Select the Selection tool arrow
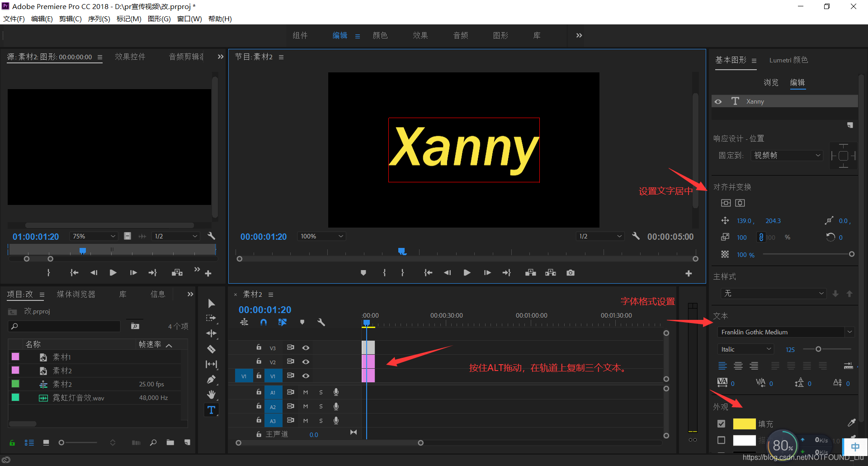Viewport: 868px width, 466px height. (211, 303)
